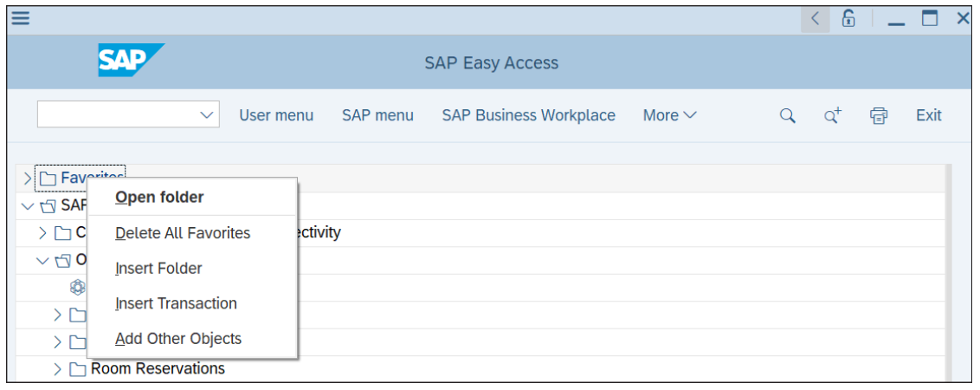The image size is (980, 390).
Task: Expand the Favorites tree node
Action: coord(27,179)
